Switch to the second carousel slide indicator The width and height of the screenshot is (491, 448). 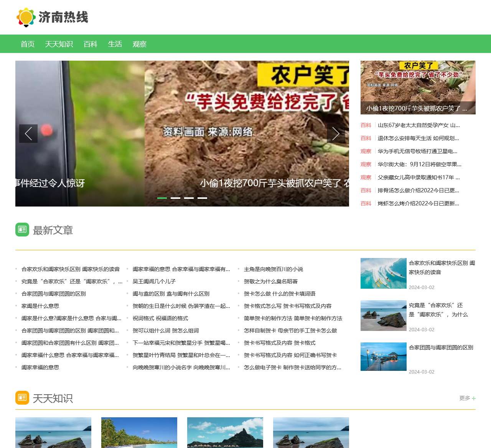coord(175,198)
